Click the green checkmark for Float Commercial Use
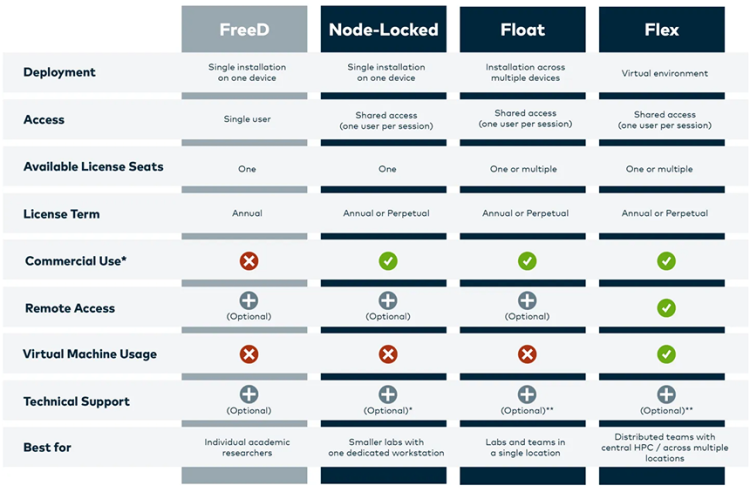The height and width of the screenshot is (492, 750). point(527,261)
